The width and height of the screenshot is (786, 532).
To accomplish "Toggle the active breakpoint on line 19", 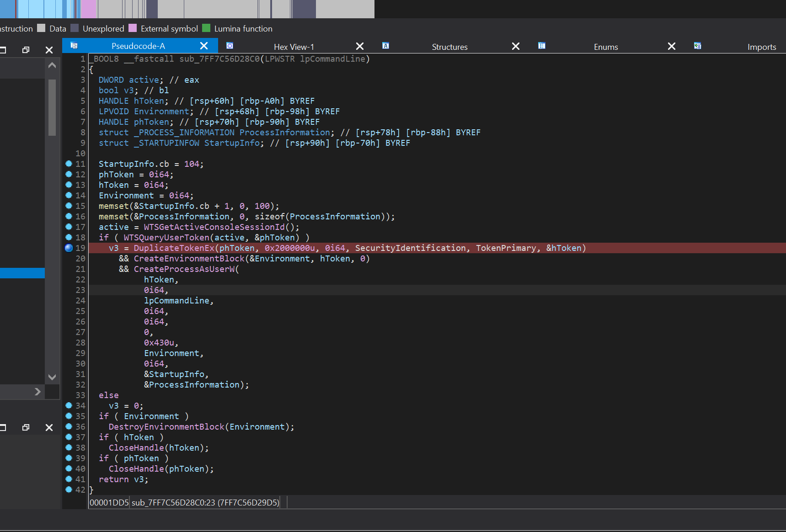I will (x=69, y=248).
